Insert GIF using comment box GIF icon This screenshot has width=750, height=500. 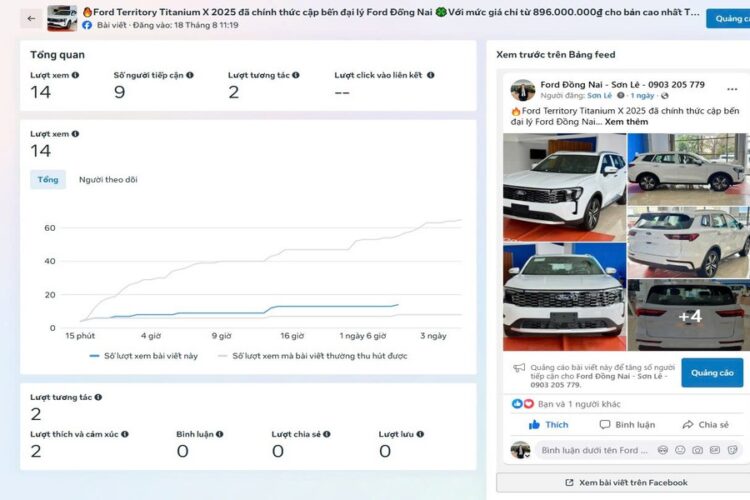pos(715,450)
